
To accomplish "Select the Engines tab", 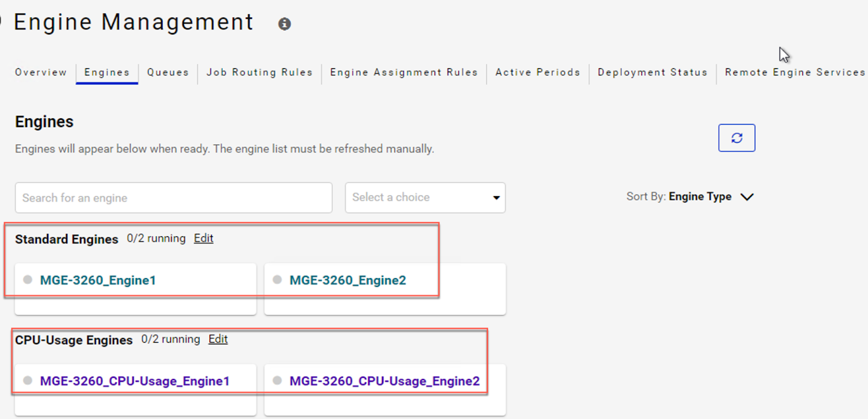I will (107, 72).
